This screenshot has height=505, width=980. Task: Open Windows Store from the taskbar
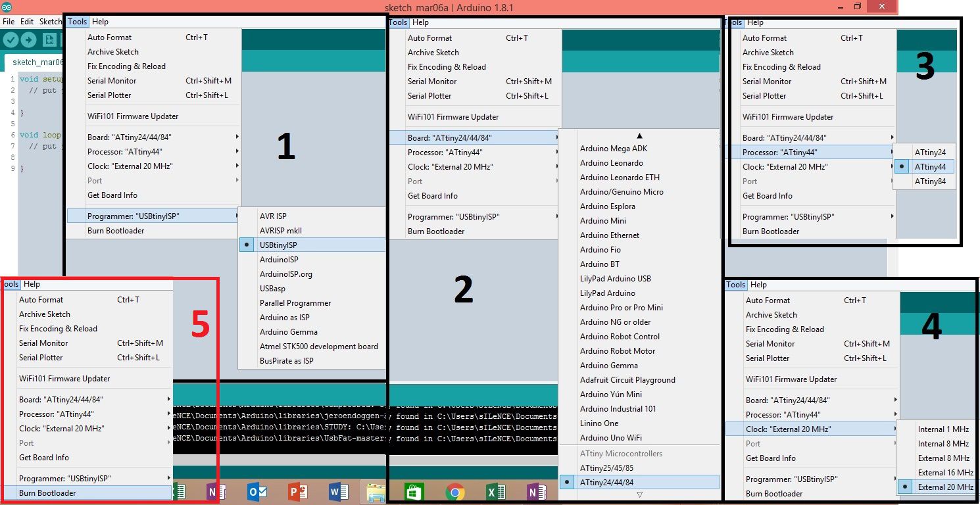(414, 492)
